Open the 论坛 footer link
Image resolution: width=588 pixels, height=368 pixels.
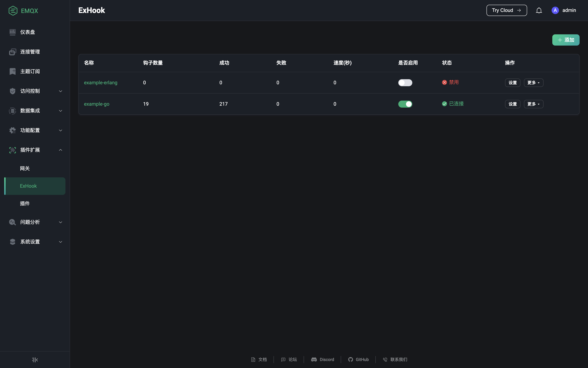[289, 359]
